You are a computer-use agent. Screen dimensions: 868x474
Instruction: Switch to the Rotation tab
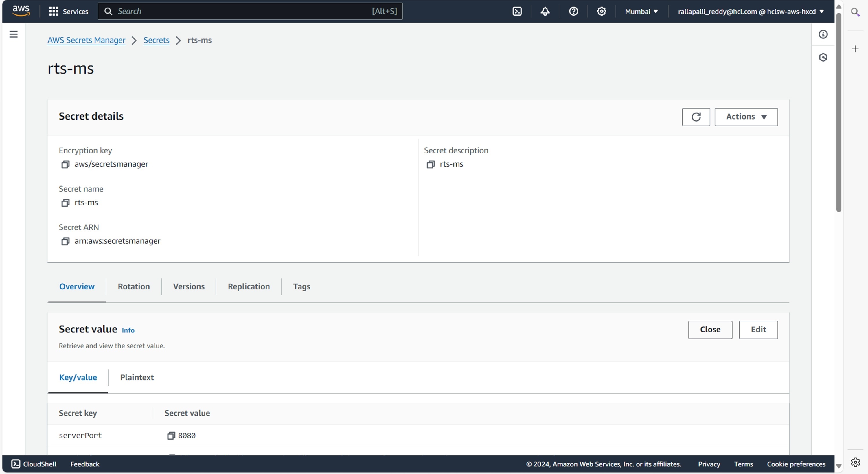coord(134,286)
